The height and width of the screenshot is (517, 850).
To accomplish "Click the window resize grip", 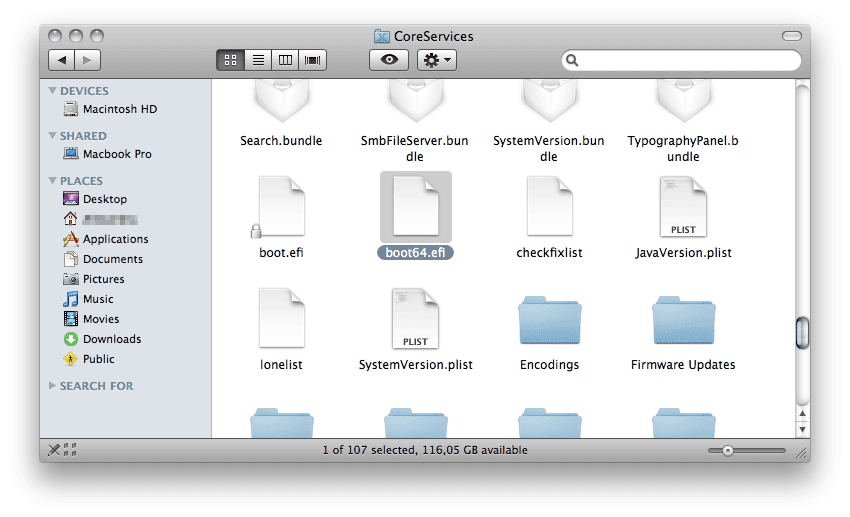I will tap(801, 452).
